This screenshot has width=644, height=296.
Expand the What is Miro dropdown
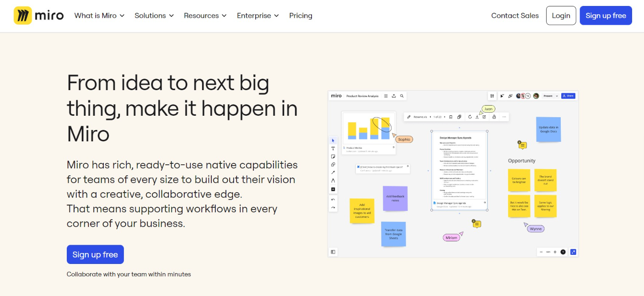point(99,16)
